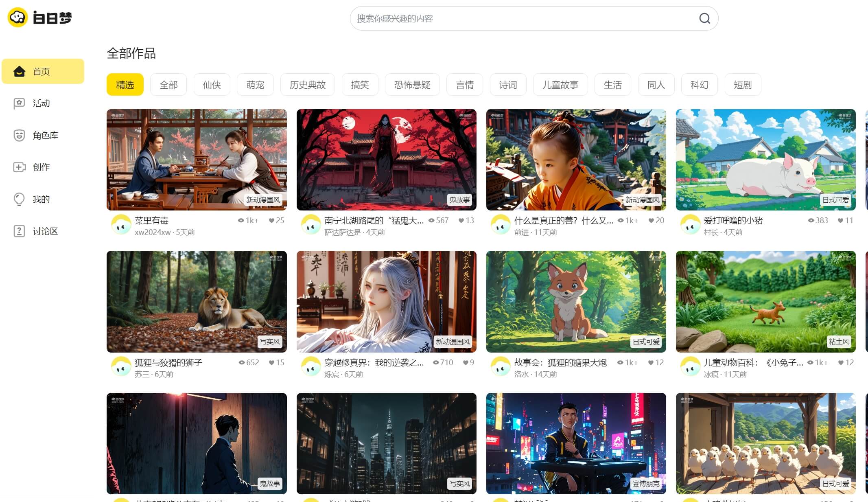Open the 角色库 character library icon
Image resolution: width=868 pixels, height=502 pixels.
tap(19, 135)
